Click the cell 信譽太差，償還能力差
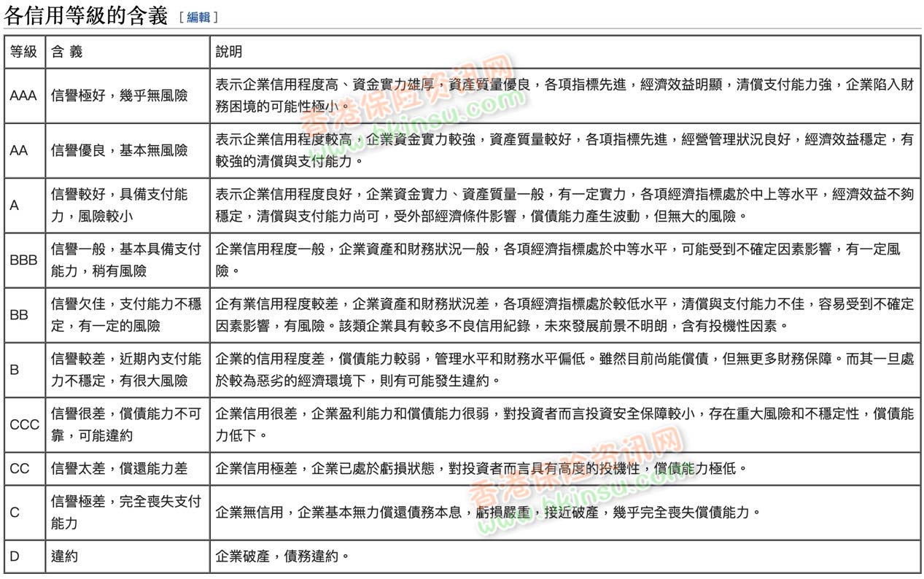 pos(128,468)
